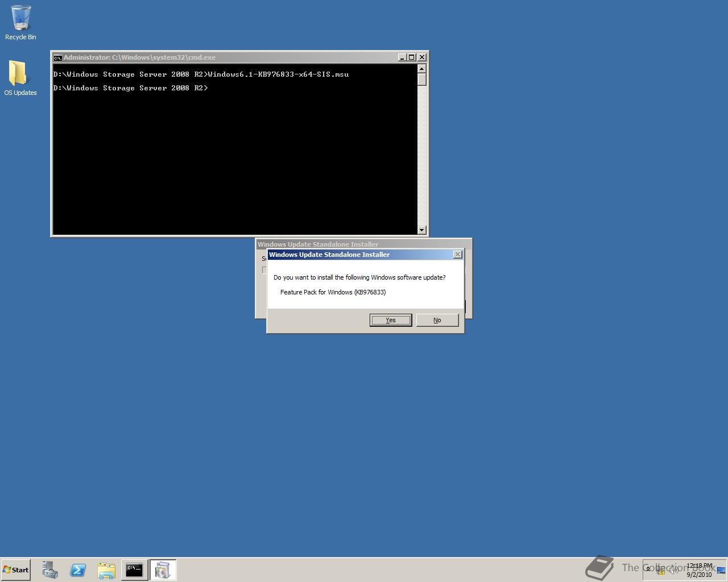This screenshot has width=728, height=582.
Task: Close the Windows Update Standalone Installer dialog
Action: coord(458,255)
